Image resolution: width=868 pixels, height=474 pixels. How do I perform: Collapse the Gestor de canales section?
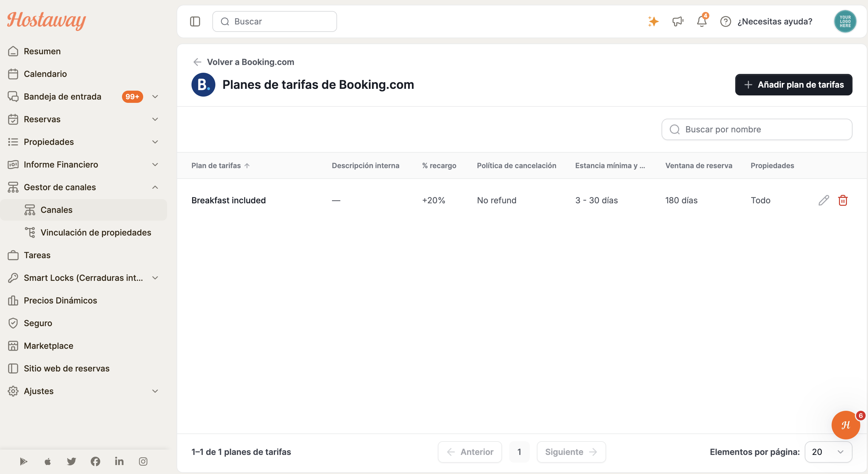click(155, 187)
